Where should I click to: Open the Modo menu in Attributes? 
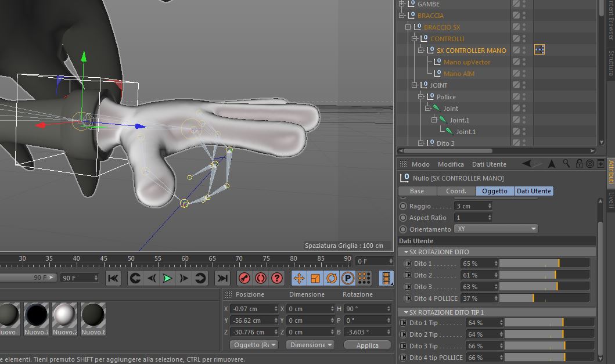pos(420,164)
